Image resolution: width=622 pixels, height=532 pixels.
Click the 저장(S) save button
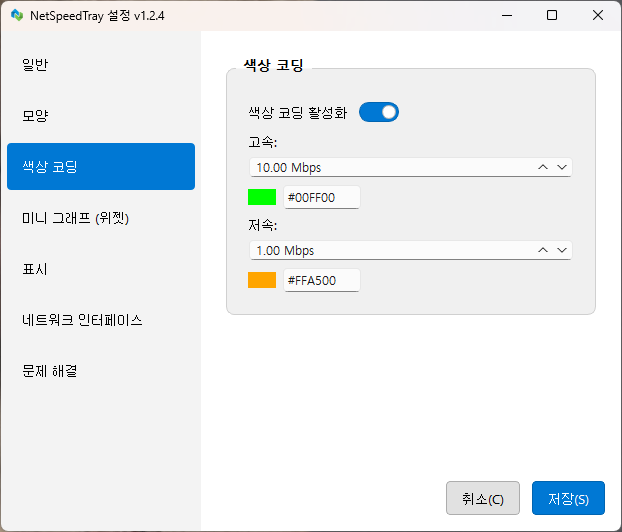568,498
